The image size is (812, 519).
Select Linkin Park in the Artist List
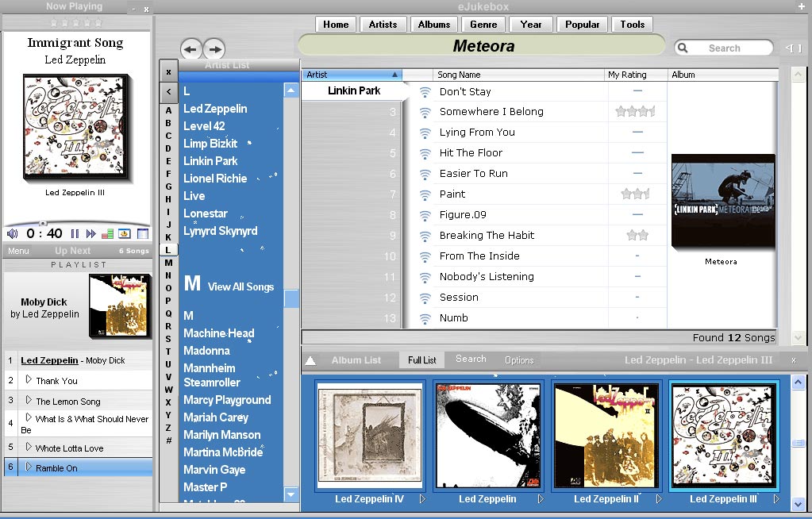point(210,161)
